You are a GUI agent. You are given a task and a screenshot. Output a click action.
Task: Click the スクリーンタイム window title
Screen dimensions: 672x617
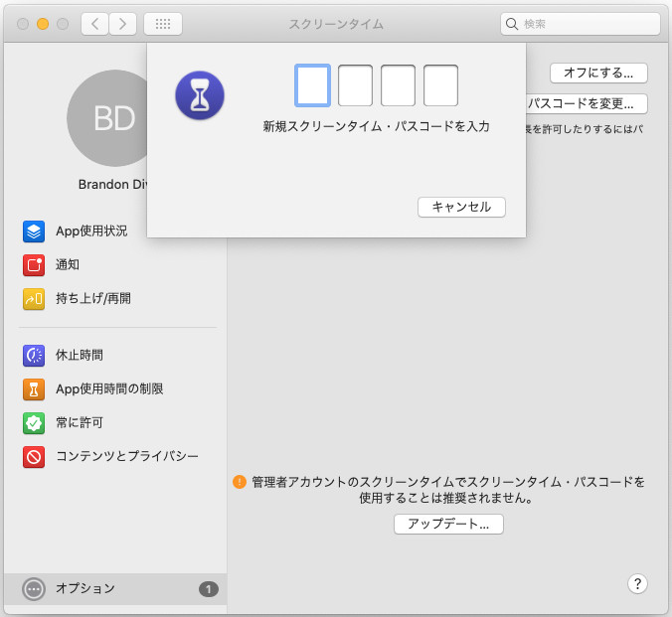click(336, 24)
